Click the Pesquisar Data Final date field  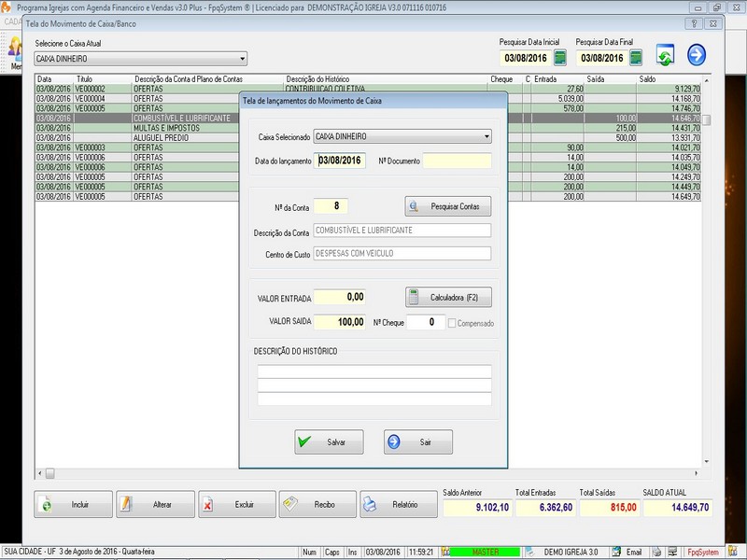coord(602,58)
